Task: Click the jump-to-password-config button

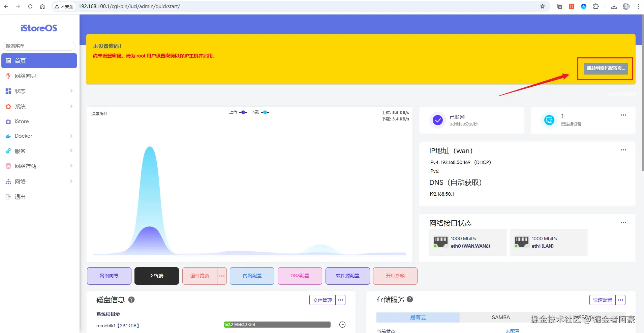Action: tap(606, 68)
